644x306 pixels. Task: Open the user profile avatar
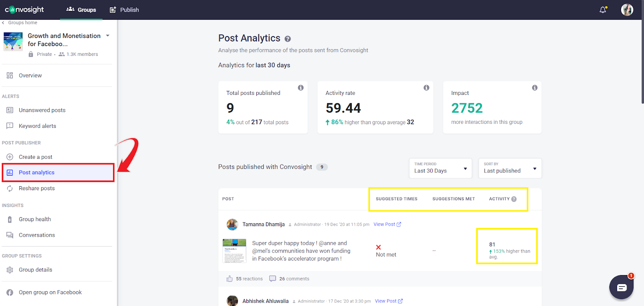click(x=627, y=10)
